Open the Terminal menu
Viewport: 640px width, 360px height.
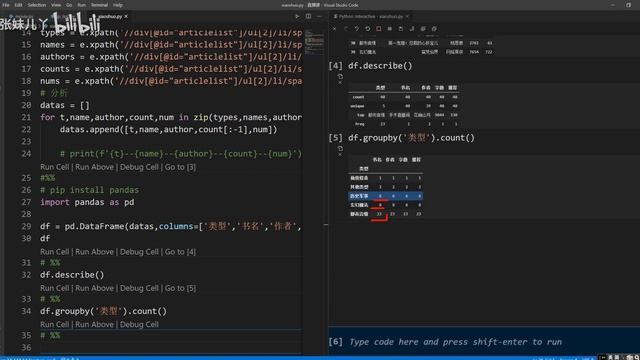(x=99, y=5)
